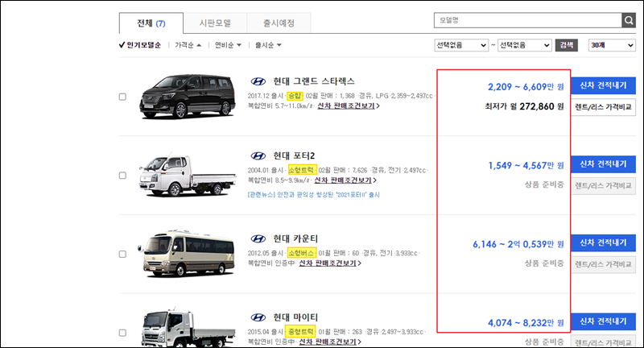Click the black Grand Starex van image
The width and height of the screenshot is (644, 348).
pos(188,97)
